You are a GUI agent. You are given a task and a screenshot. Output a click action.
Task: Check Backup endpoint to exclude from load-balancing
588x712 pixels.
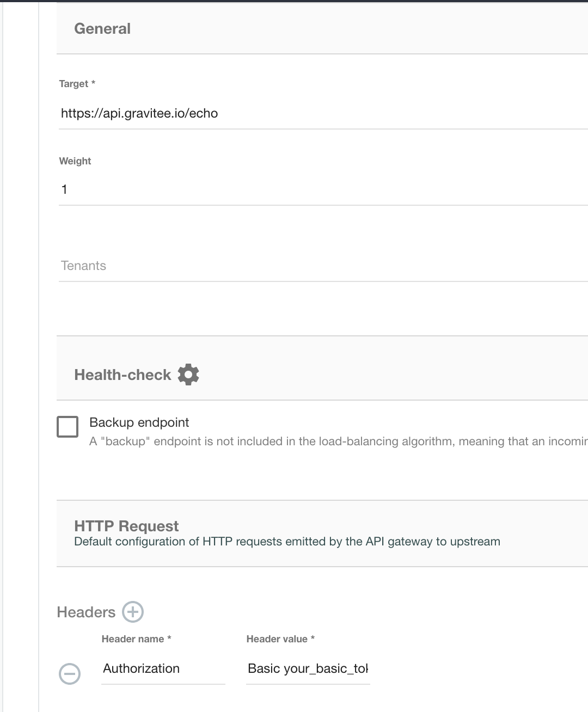click(x=68, y=427)
